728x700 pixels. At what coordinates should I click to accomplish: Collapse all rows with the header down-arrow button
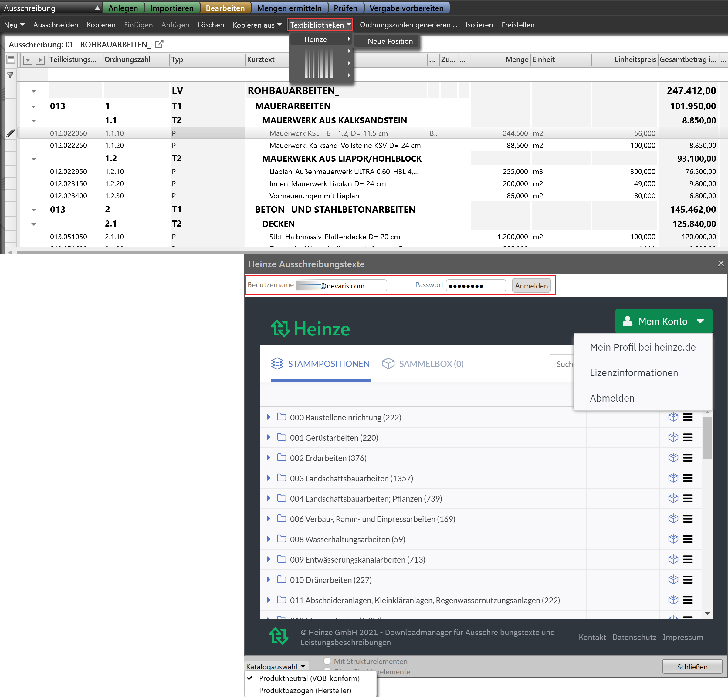coord(28,60)
